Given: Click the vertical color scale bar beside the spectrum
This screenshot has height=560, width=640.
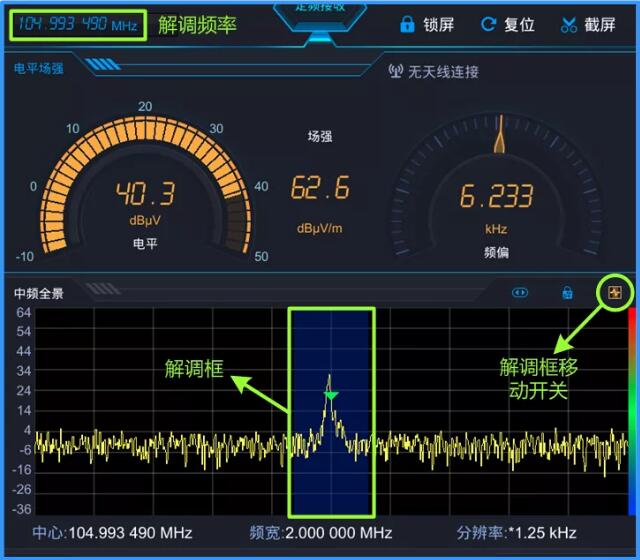Looking at the screenshot, I should [631, 411].
